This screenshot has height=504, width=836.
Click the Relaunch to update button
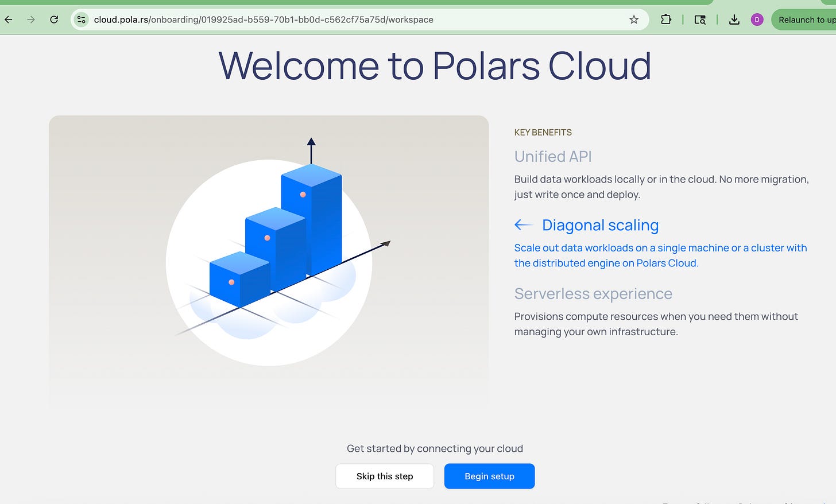click(x=803, y=20)
